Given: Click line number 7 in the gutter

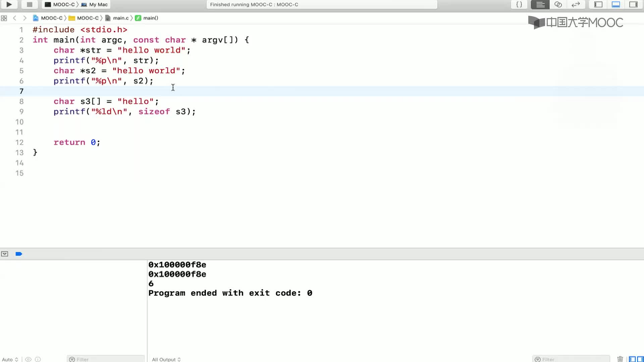Looking at the screenshot, I should [21, 91].
